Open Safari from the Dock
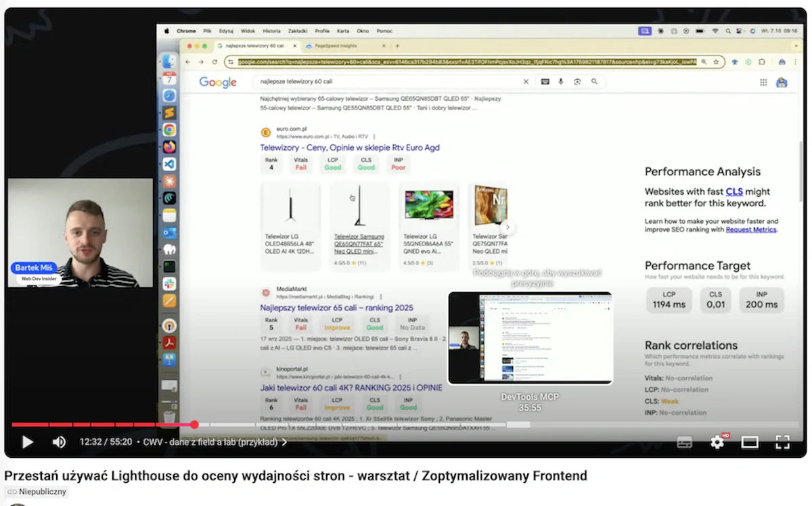This screenshot has height=506, width=812. [x=169, y=95]
